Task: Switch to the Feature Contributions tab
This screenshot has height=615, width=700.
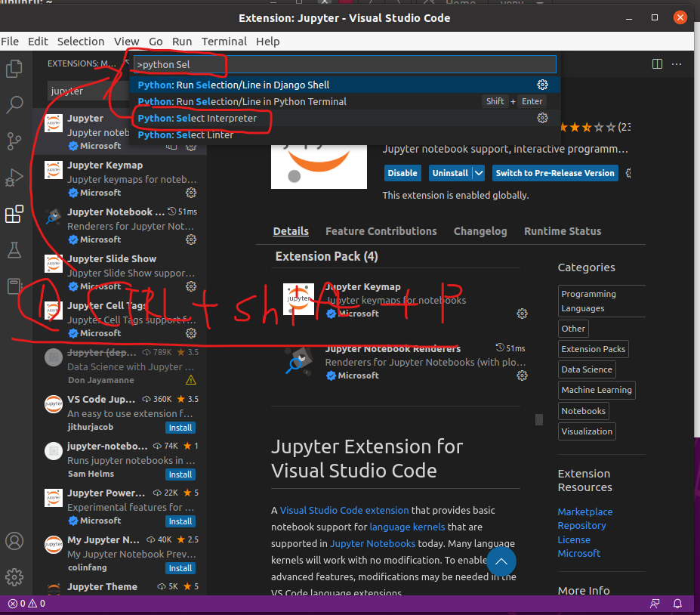Action: (381, 231)
